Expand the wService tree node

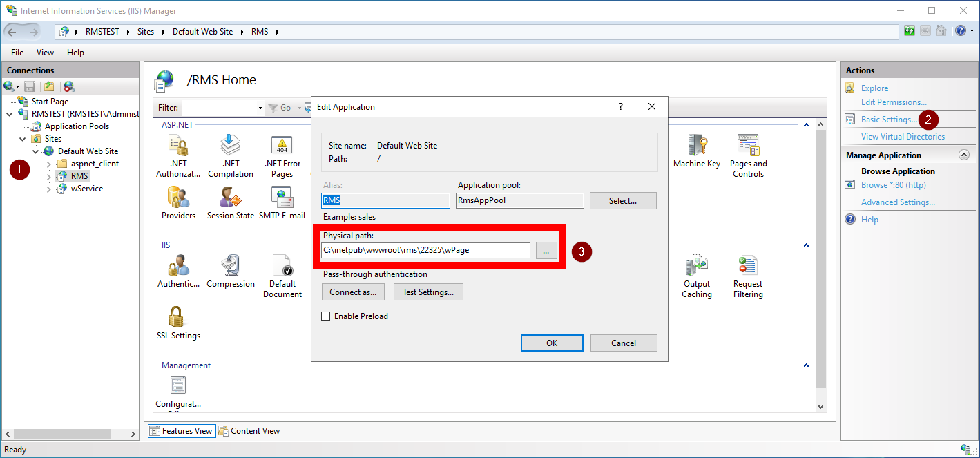48,189
